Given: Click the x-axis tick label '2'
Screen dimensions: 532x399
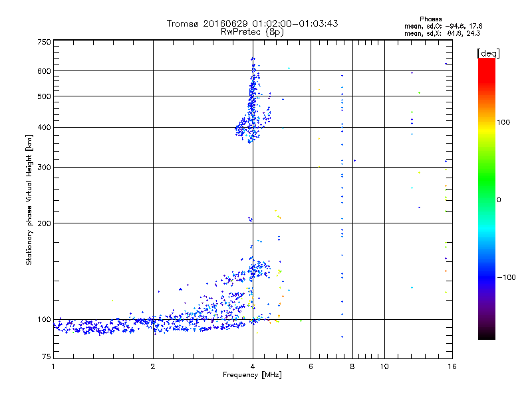Looking at the screenshot, I should pos(153,366).
